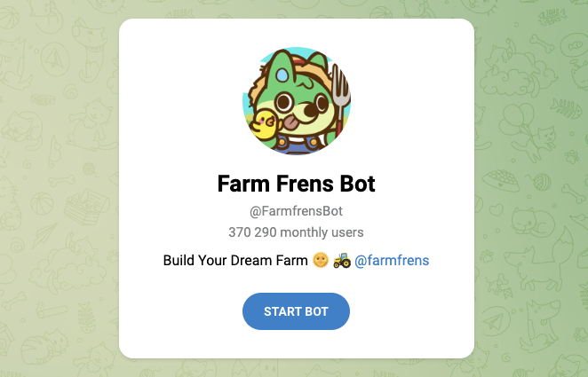Click the pet food bowl doodle
The image size is (588, 377).
click(x=501, y=180)
